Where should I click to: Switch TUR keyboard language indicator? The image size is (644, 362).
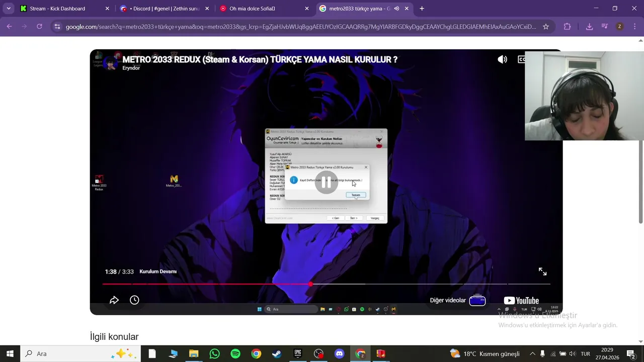pos(586,354)
